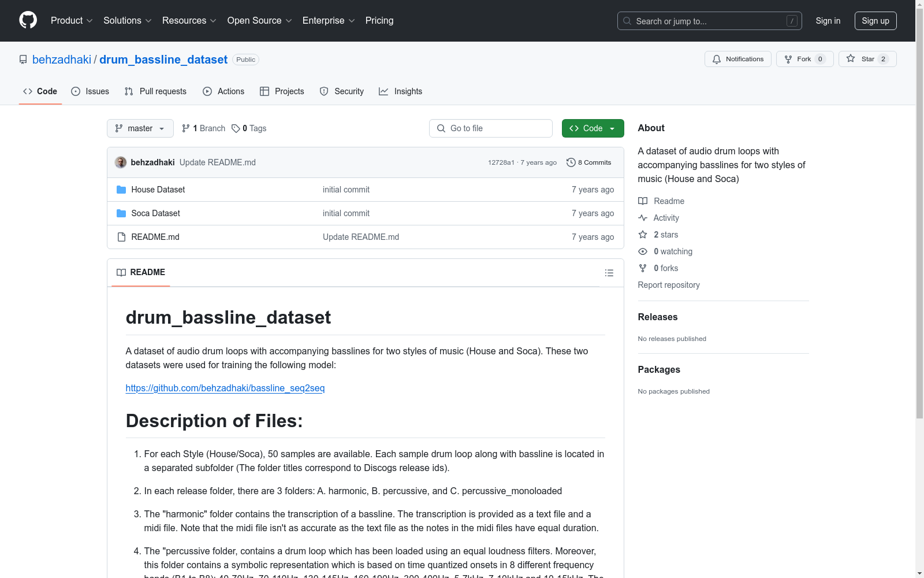View the Security tab
Viewport: 924px width, 578px height.
coord(342,91)
